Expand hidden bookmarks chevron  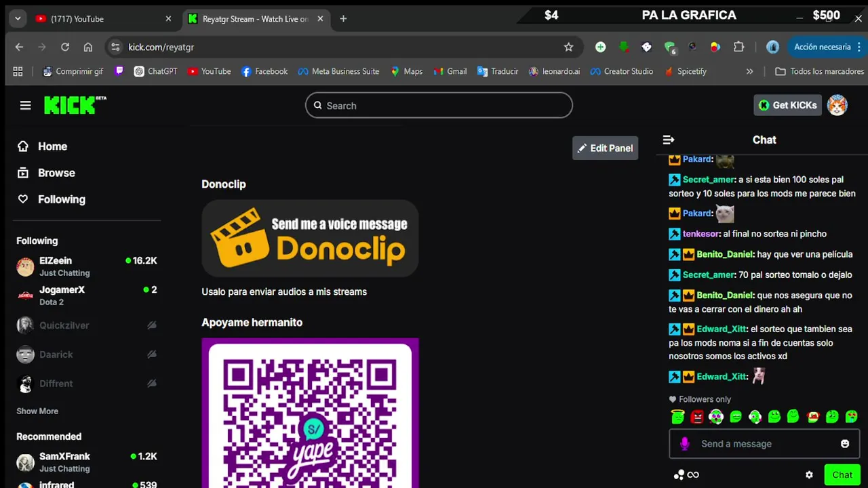click(x=749, y=71)
